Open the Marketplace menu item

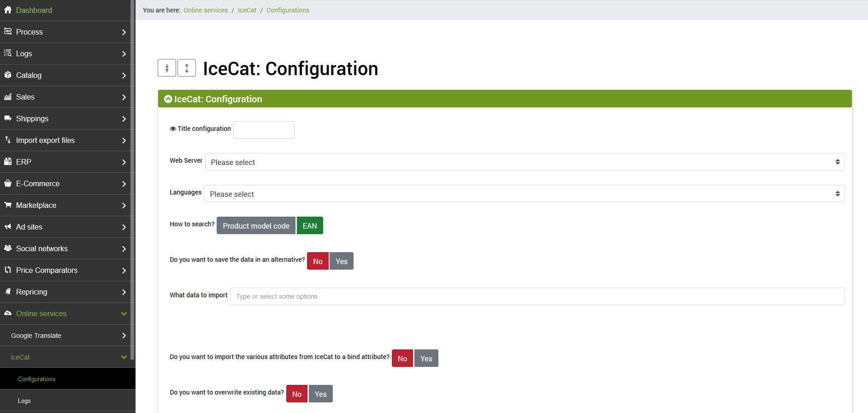click(65, 205)
